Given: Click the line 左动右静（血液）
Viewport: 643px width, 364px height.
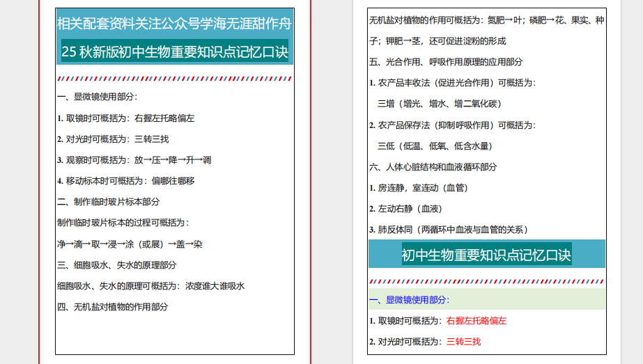Looking at the screenshot, I should 405,209.
